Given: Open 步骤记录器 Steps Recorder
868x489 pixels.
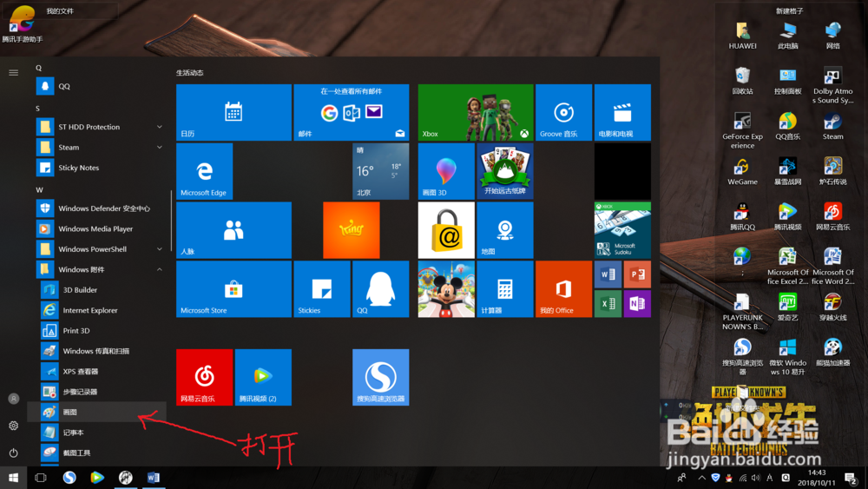Looking at the screenshot, I should pyautogui.click(x=97, y=392).
